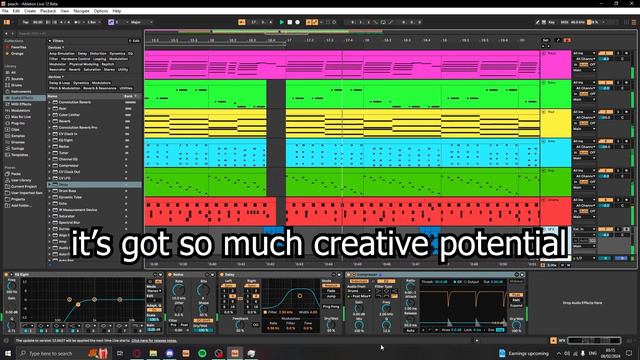Viewport: 640px width, 360px height.
Task: Expand the Convolution Reverb device row
Action: pyautogui.click(x=50, y=102)
